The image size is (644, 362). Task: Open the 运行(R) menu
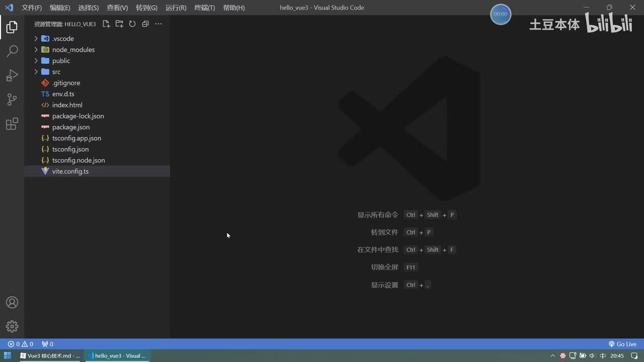tap(176, 8)
